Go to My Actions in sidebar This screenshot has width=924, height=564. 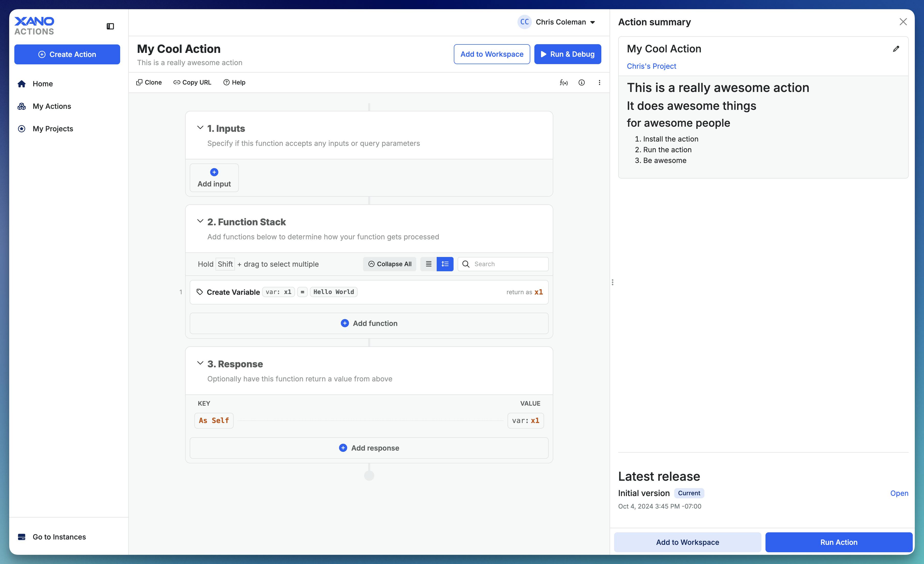tap(52, 107)
